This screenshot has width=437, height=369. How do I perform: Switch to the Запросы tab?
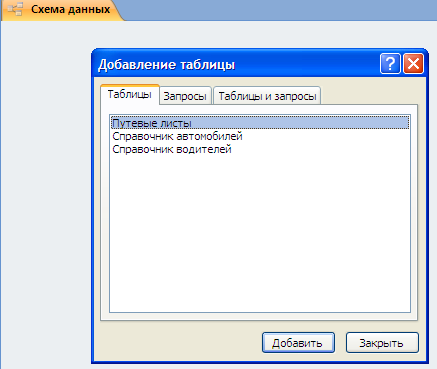[185, 96]
